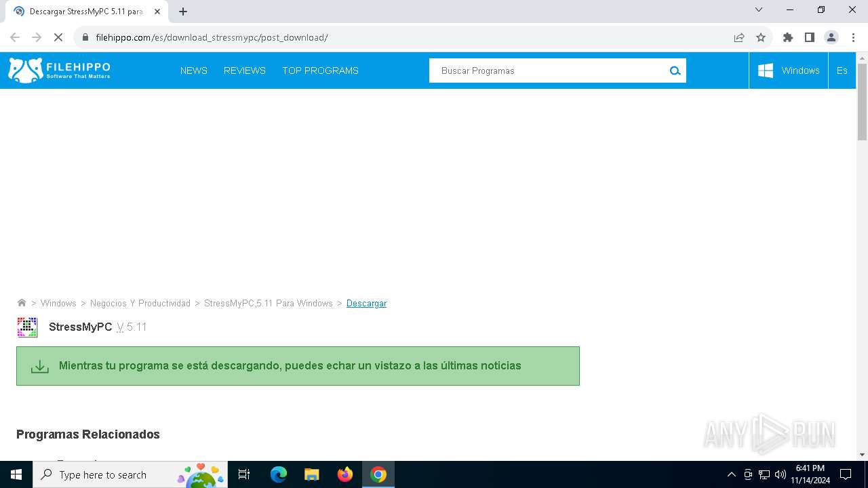Close the StressMyPC download tab
This screenshot has width=868, height=488.
tap(157, 12)
